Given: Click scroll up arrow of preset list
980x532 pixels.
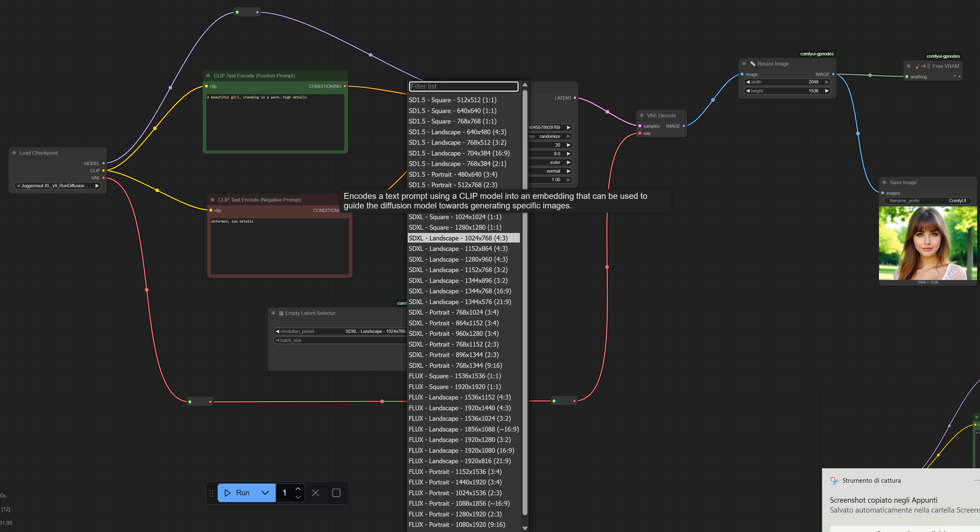Looking at the screenshot, I should pyautogui.click(x=525, y=85).
